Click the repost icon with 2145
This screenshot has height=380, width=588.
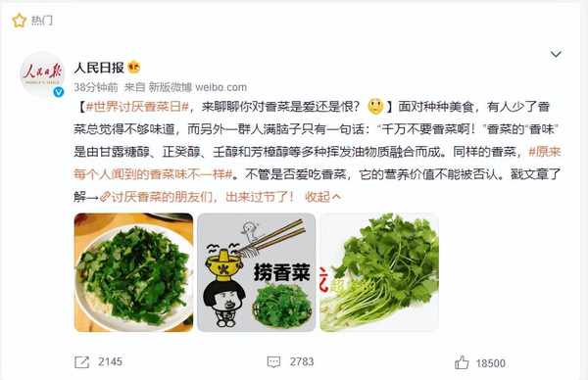pos(81,362)
